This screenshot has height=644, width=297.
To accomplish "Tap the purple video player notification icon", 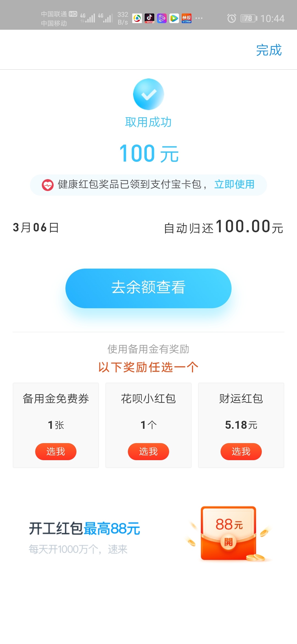I will tap(162, 18).
